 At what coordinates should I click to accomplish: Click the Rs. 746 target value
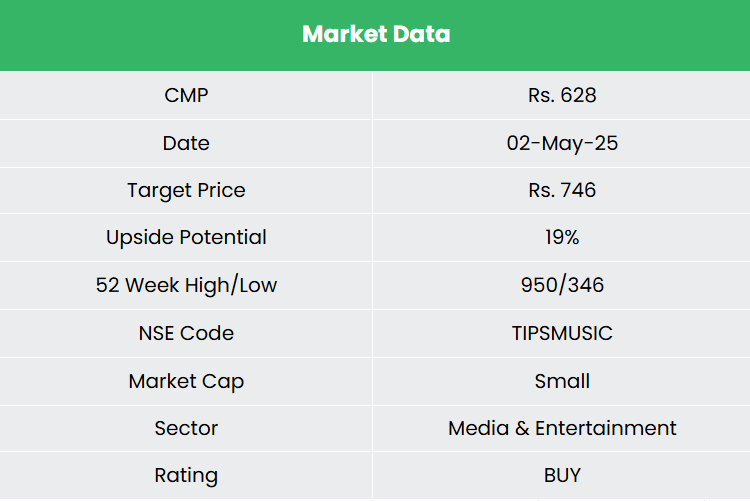click(x=562, y=190)
